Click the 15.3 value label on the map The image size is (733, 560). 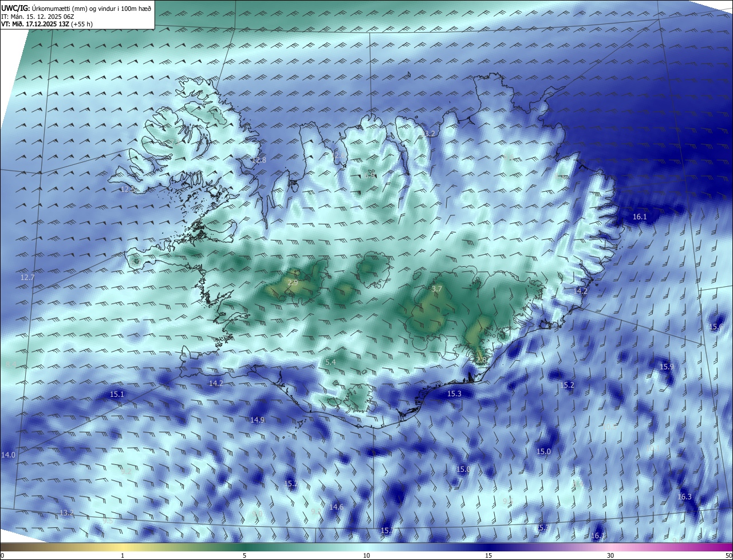[454, 393]
